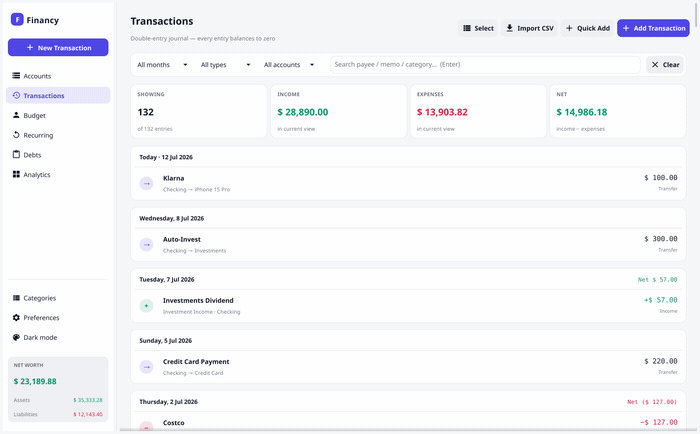Screen dimensions: 700x434
Task: Click the transfer icon for Credit Card Payment
Action: (146, 367)
